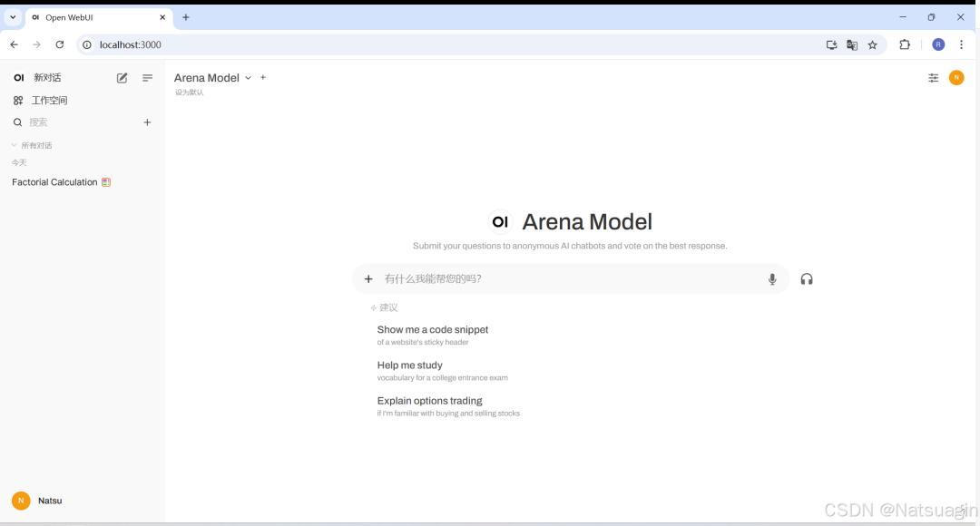The image size is (980, 526).
Task: Reload the page with the refresh icon
Action: coord(60,45)
